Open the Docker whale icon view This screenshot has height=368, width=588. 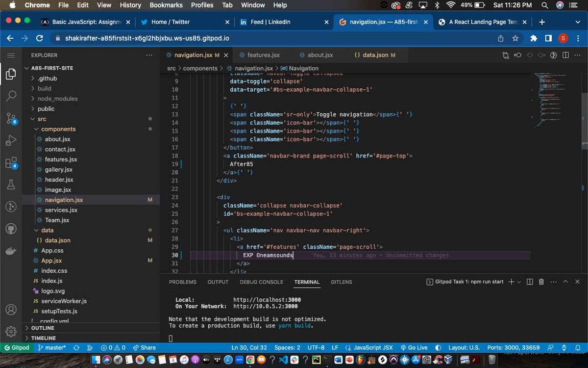(11, 251)
